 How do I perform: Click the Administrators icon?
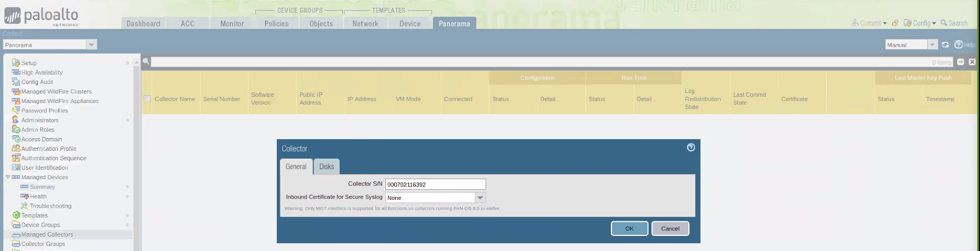coord(16,120)
